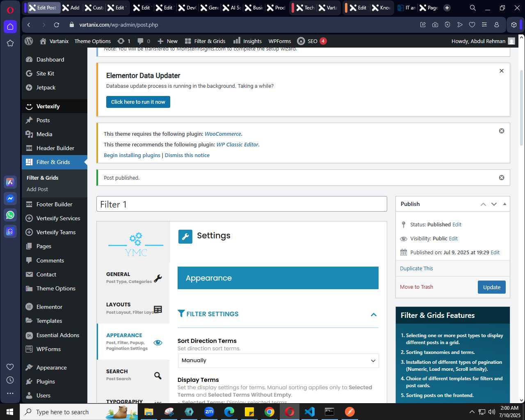
Task: Go back to previous page
Action: click(x=29, y=25)
